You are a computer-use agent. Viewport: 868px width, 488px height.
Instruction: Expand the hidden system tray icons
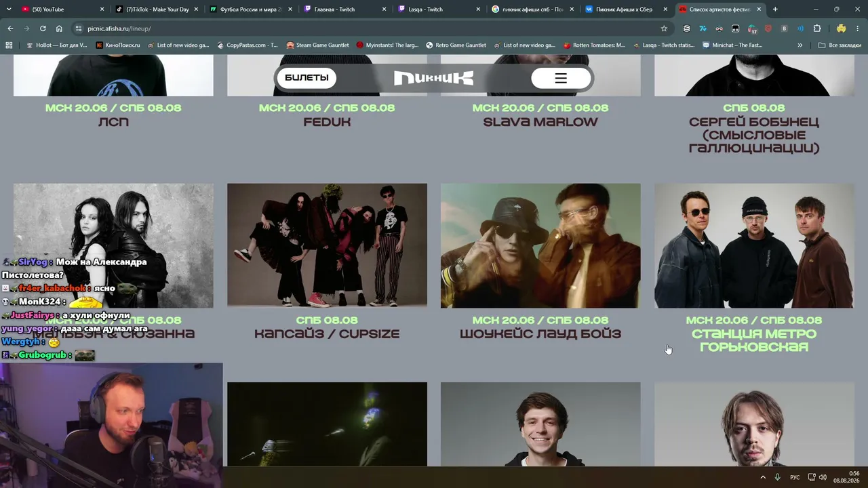click(x=763, y=477)
